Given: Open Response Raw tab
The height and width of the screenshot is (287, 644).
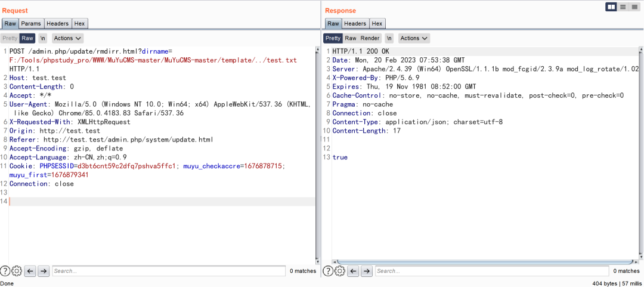Looking at the screenshot, I should (x=333, y=23).
